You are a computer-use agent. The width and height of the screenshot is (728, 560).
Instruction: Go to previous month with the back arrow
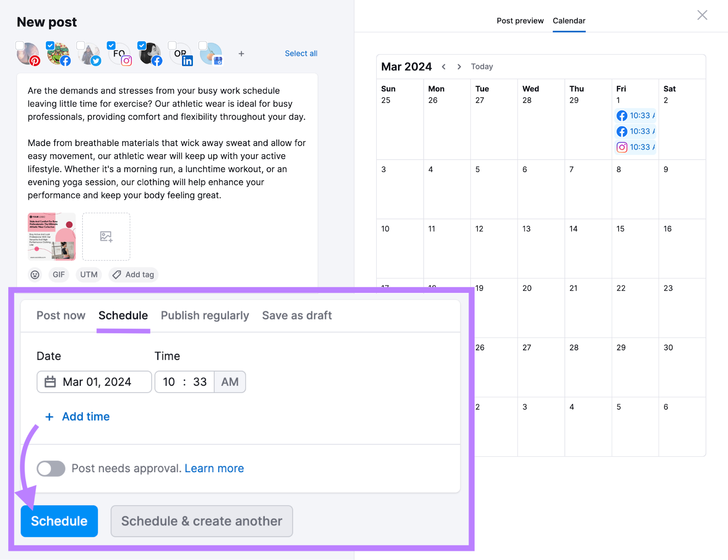coord(444,66)
